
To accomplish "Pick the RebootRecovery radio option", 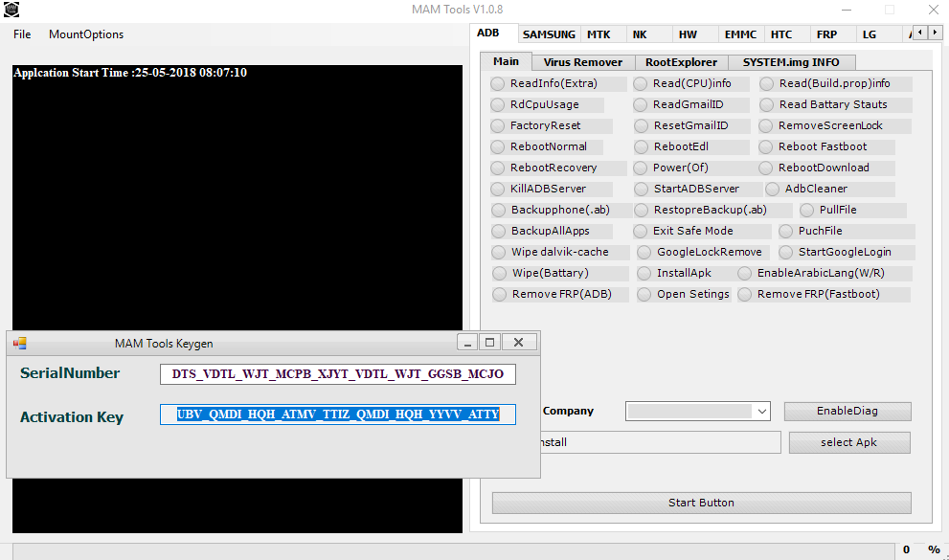I will tap(498, 168).
